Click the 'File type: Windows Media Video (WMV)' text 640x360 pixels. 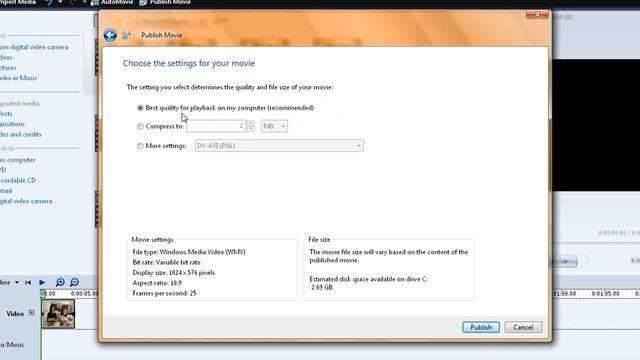point(189,252)
